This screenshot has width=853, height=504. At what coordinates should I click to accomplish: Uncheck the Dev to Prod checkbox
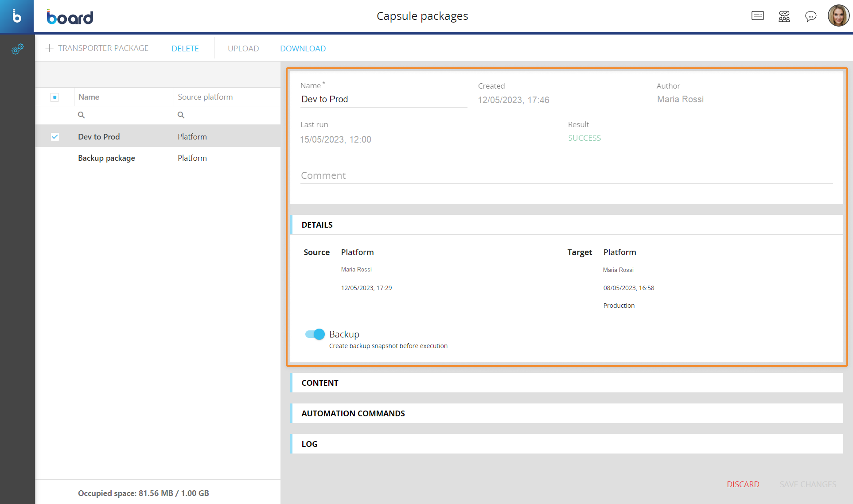coord(55,137)
